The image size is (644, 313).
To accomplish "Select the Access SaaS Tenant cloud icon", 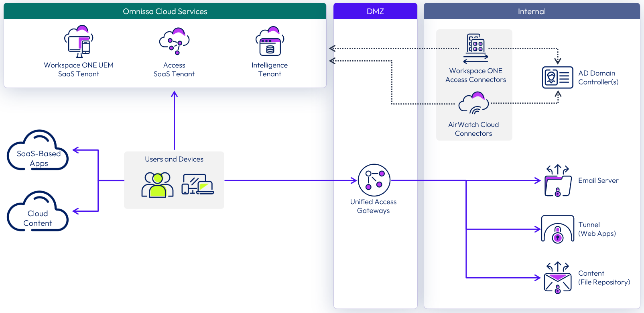I will coord(174,42).
